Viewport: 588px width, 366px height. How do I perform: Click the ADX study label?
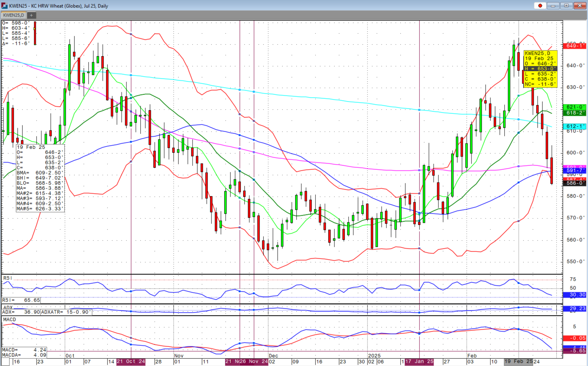[x=8, y=307]
